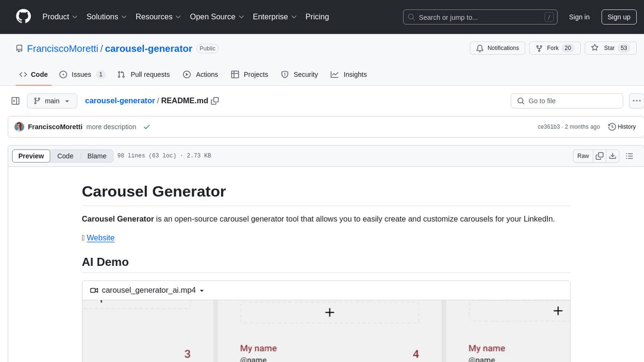Open more file actions menu

tap(637, 101)
